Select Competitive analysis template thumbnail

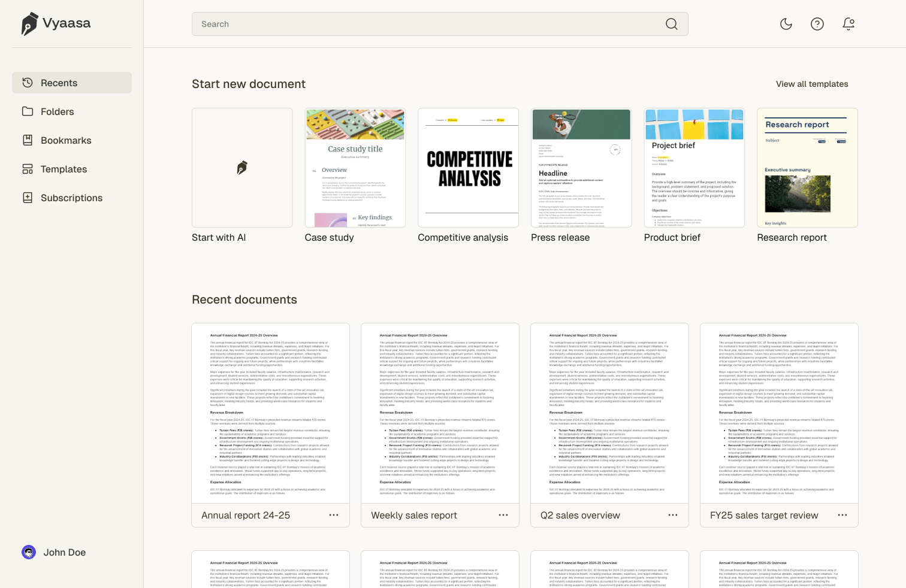[469, 168]
